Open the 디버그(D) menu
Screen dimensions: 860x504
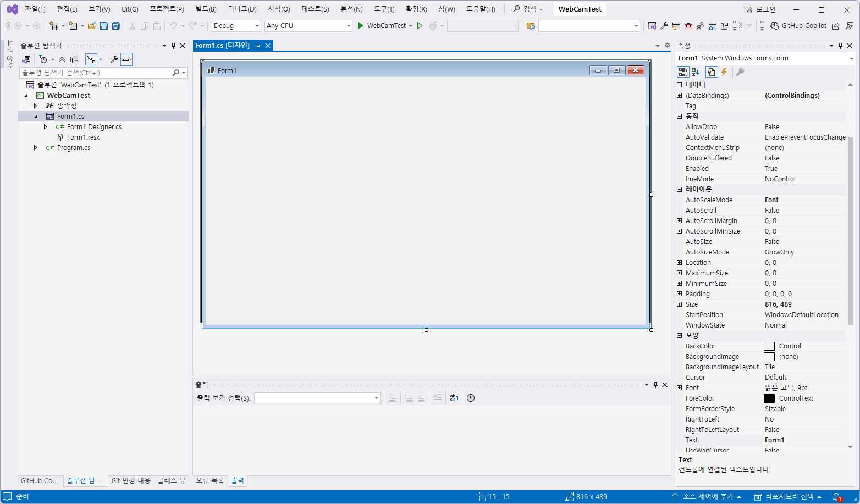[x=242, y=9]
